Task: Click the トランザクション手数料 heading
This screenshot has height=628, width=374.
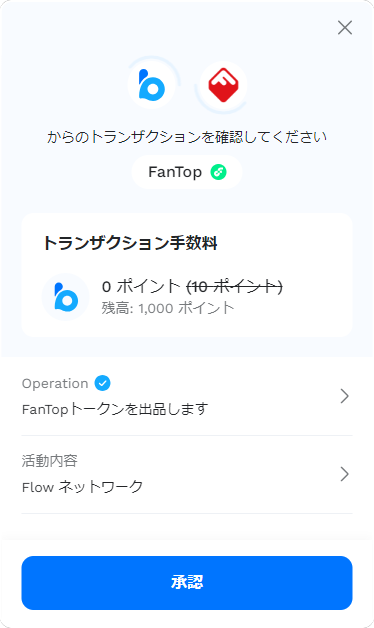Action: (130, 243)
